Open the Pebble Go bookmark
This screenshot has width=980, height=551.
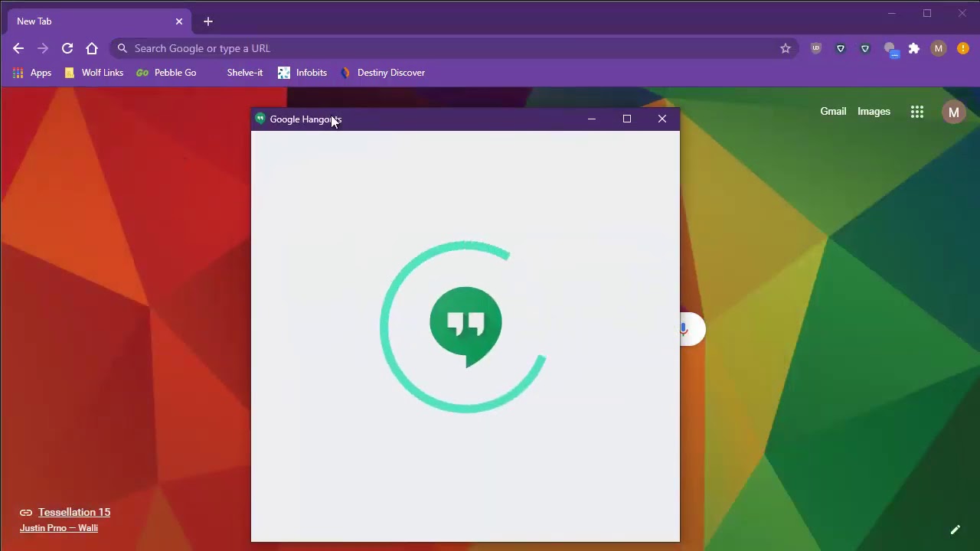pyautogui.click(x=166, y=73)
